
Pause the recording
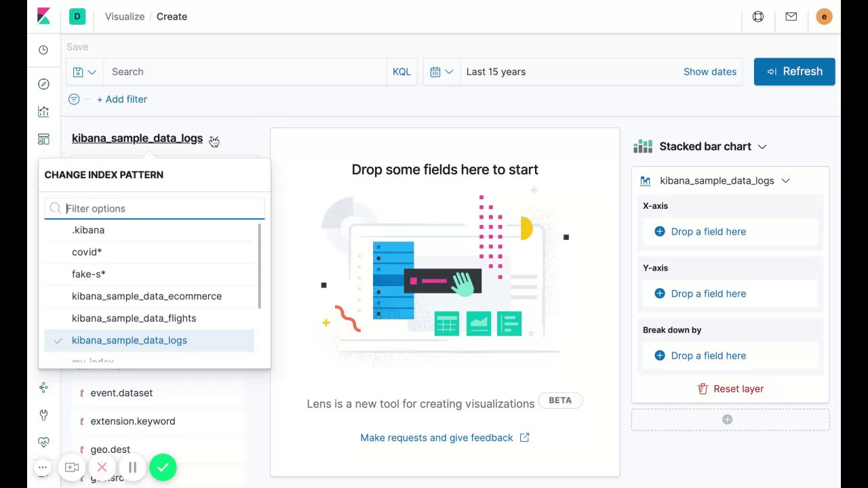[132, 467]
